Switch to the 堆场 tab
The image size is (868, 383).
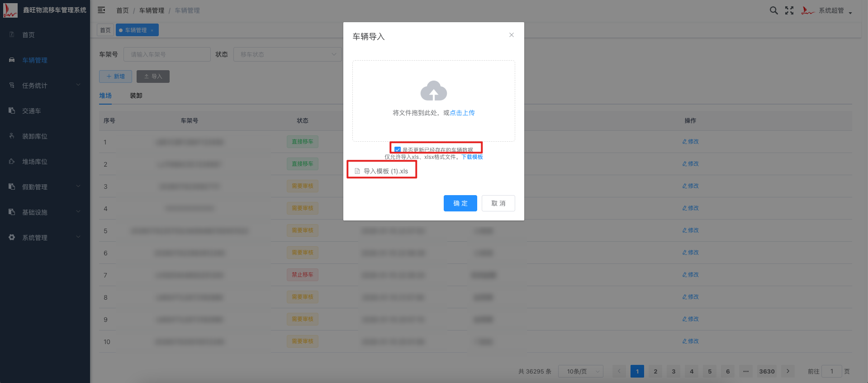click(105, 96)
